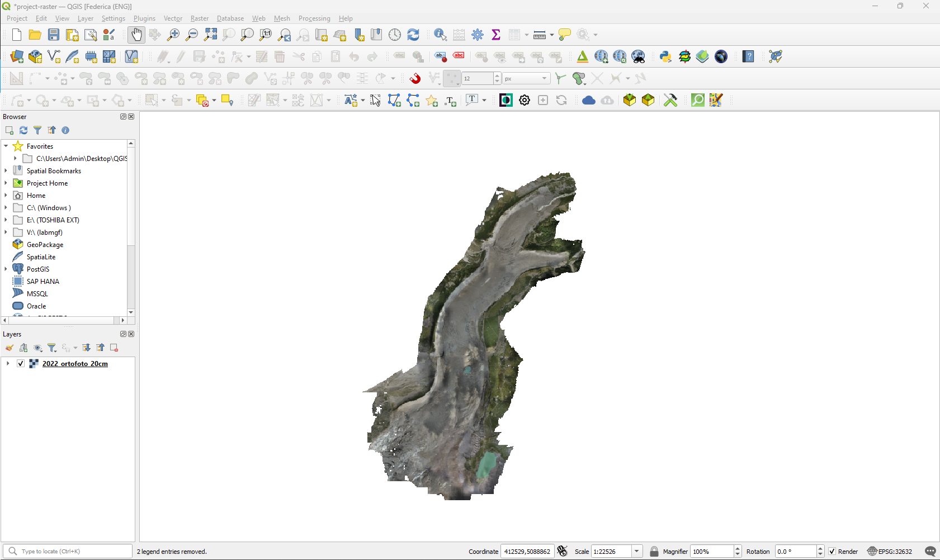Viewport: 940px width, 560px height.
Task: Open the measure tool dropdown arrow
Action: (x=552, y=35)
